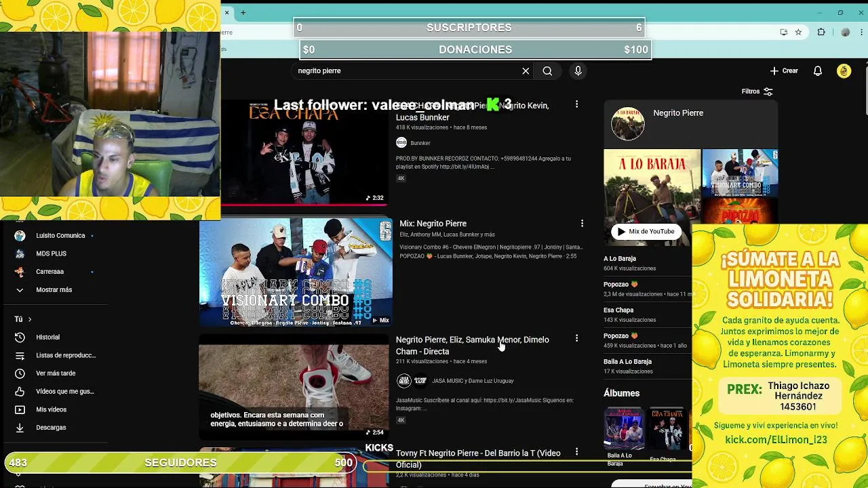Open Mis vídeos in the sidebar
This screenshot has width=868, height=488.
(x=51, y=409)
